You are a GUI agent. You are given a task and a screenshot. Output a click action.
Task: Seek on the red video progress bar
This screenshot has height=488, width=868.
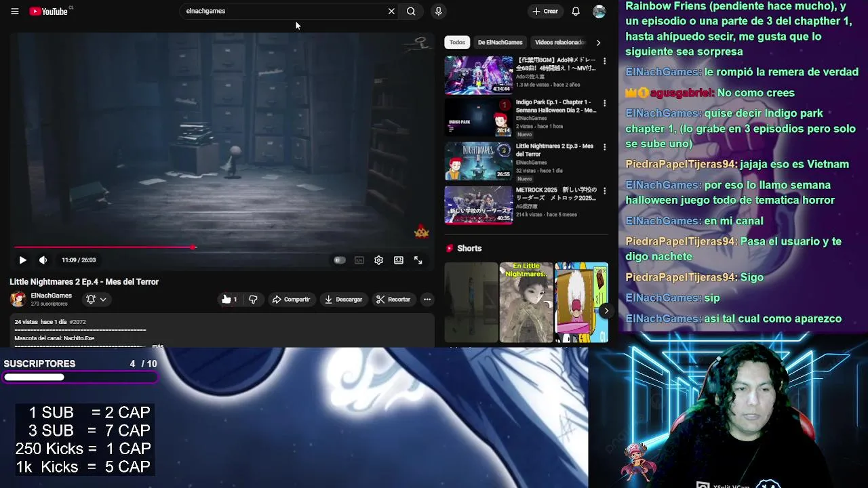coord(222,247)
